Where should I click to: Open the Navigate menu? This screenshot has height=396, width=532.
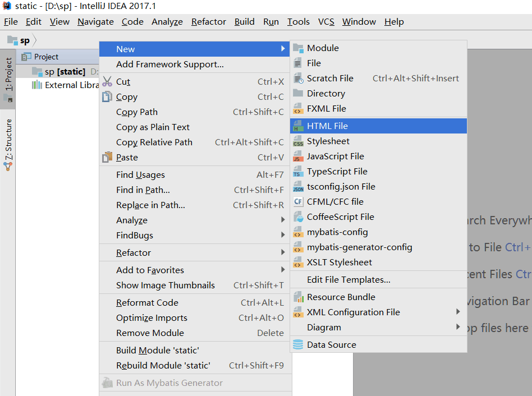(95, 22)
